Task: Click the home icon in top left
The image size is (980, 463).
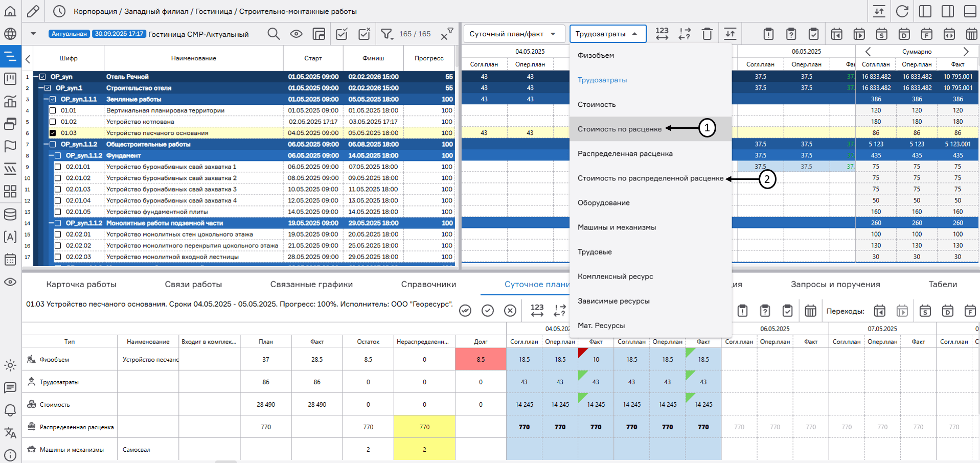Action: pos(10,10)
